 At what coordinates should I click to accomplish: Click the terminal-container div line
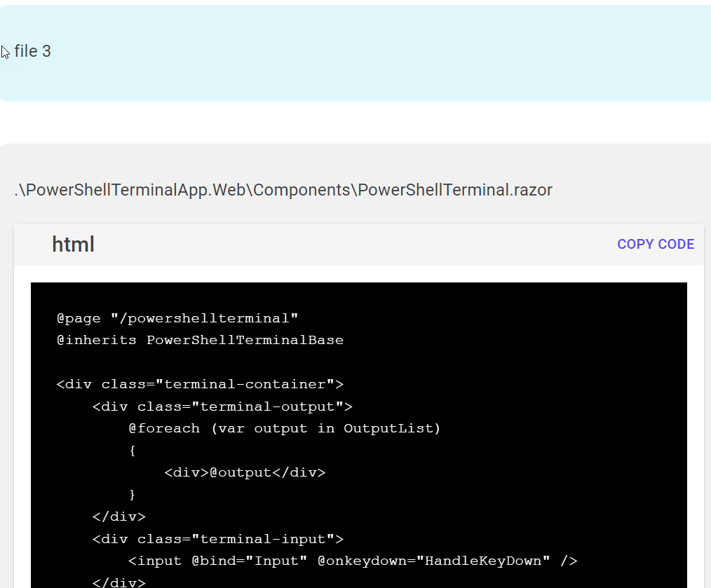click(200, 384)
